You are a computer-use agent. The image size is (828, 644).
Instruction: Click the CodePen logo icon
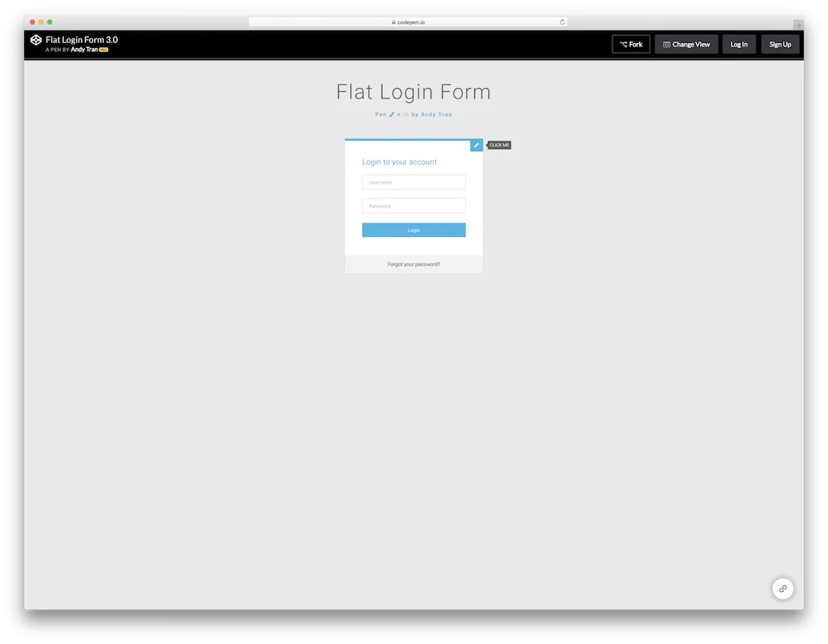click(x=35, y=40)
